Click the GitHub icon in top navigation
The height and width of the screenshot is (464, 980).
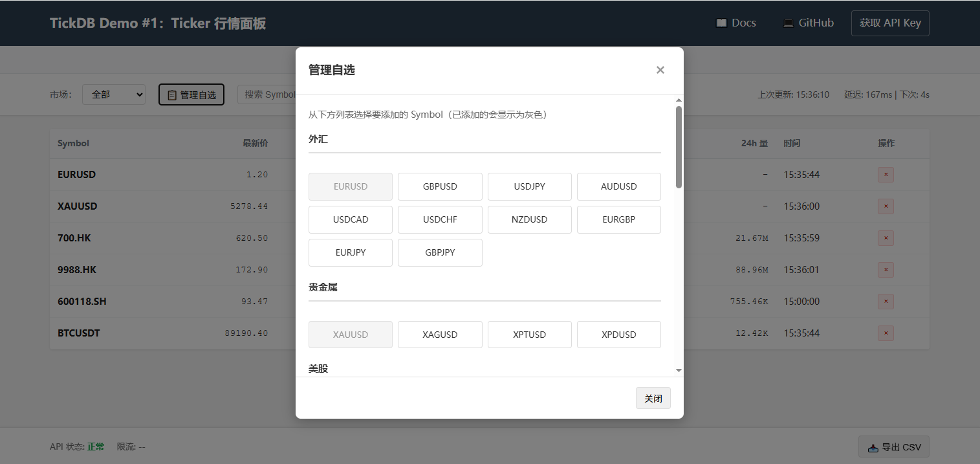coord(788,22)
